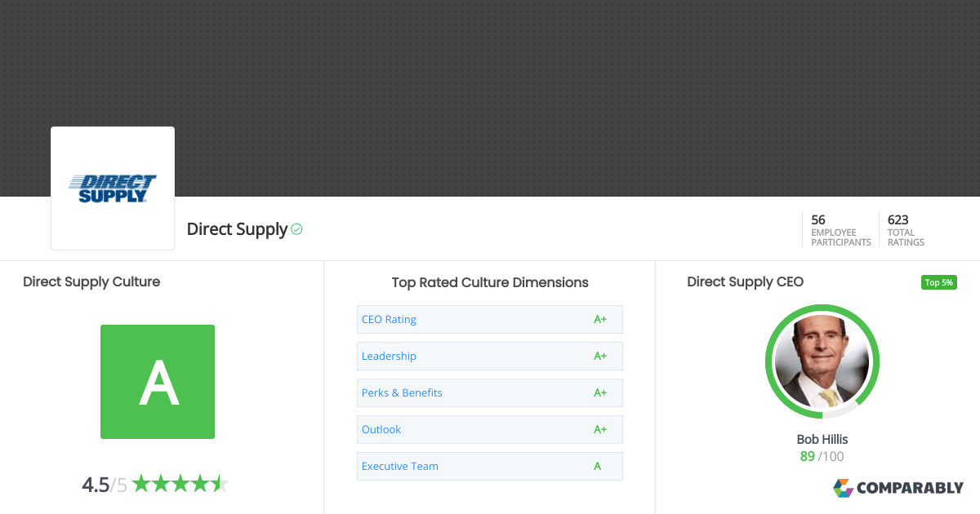Click the Total Ratings count

point(905,229)
